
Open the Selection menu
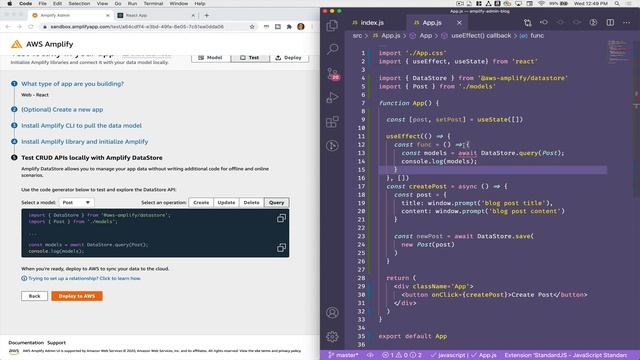click(79, 3)
